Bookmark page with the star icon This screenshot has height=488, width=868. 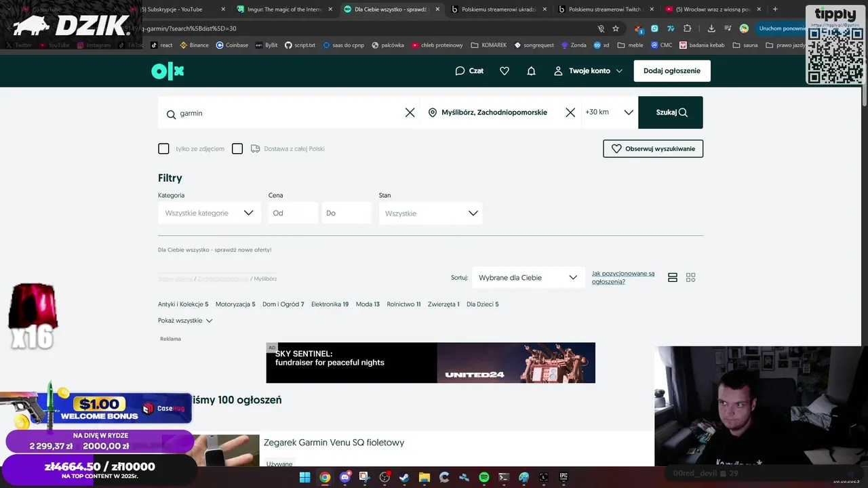coord(616,28)
